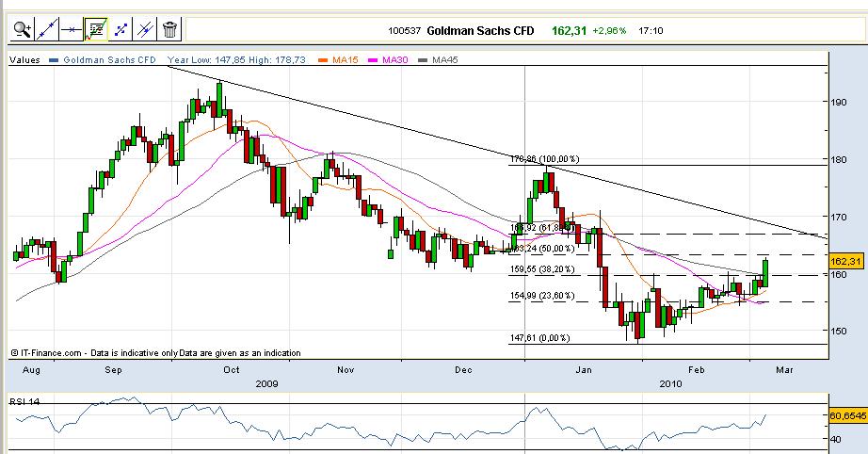Click the IT-Finance.com data notice

coord(155,352)
